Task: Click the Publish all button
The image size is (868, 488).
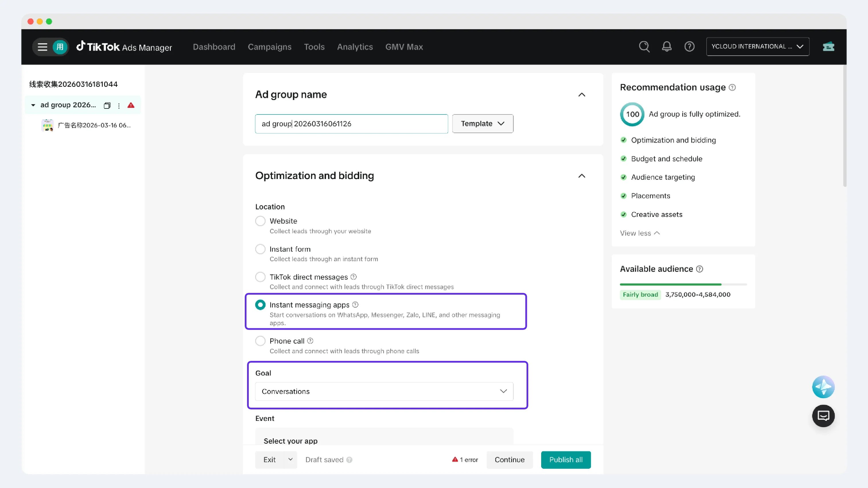Action: pos(566,460)
